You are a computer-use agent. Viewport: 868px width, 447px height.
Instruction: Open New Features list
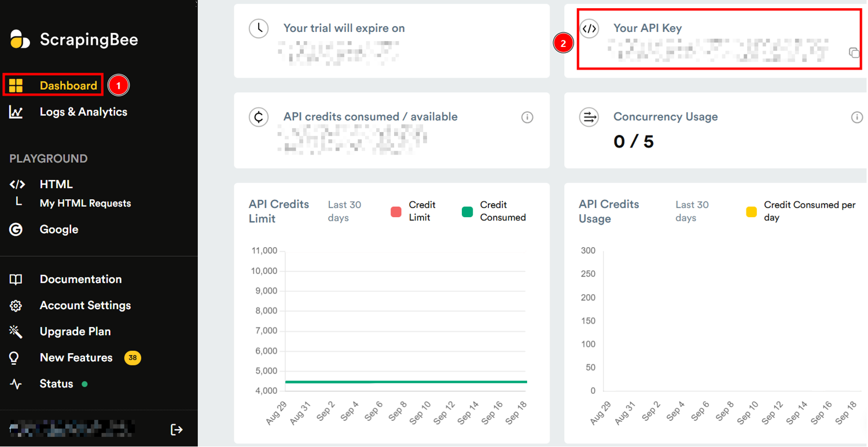[x=76, y=357]
